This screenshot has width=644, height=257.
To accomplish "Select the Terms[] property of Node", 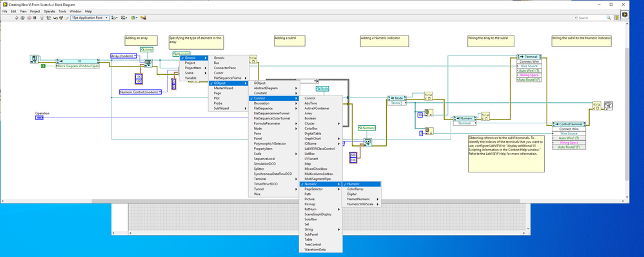I will (x=397, y=103).
